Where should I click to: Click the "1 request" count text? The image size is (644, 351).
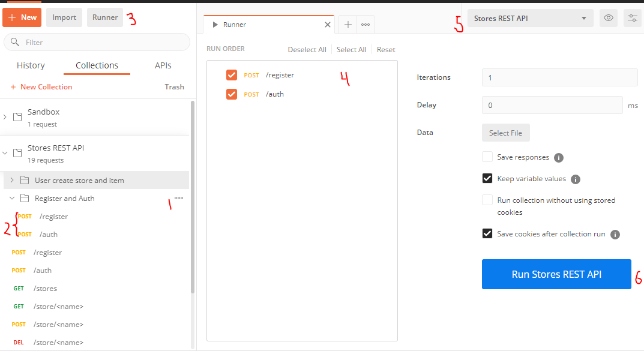click(42, 124)
